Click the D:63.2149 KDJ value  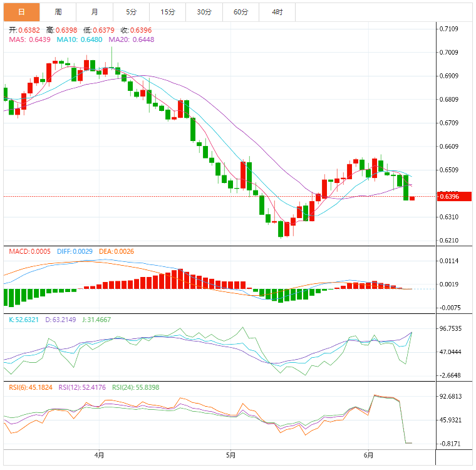point(61,320)
